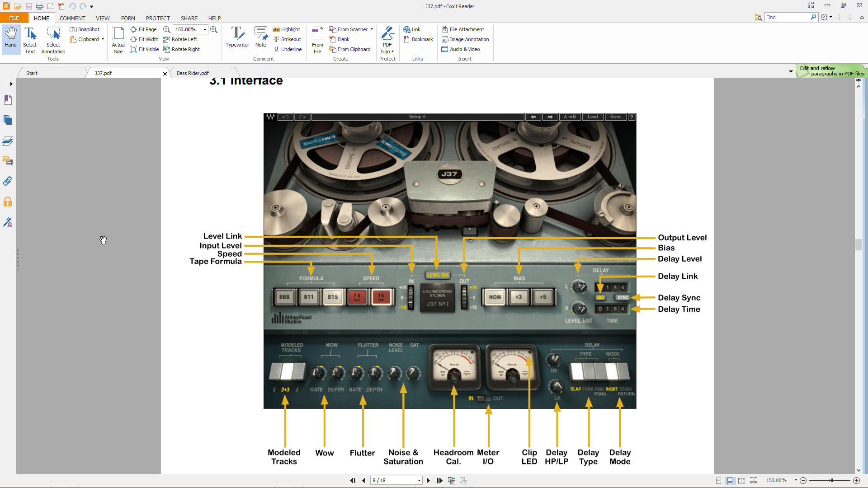Open the Quick Access toolbar customize arrow
This screenshot has width=868, height=488.
coord(92,6)
